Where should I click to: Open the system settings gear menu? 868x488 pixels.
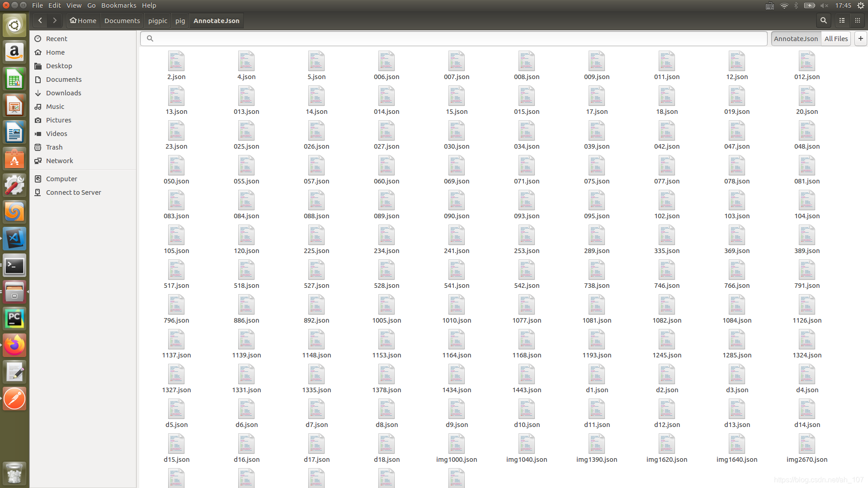click(x=861, y=5)
